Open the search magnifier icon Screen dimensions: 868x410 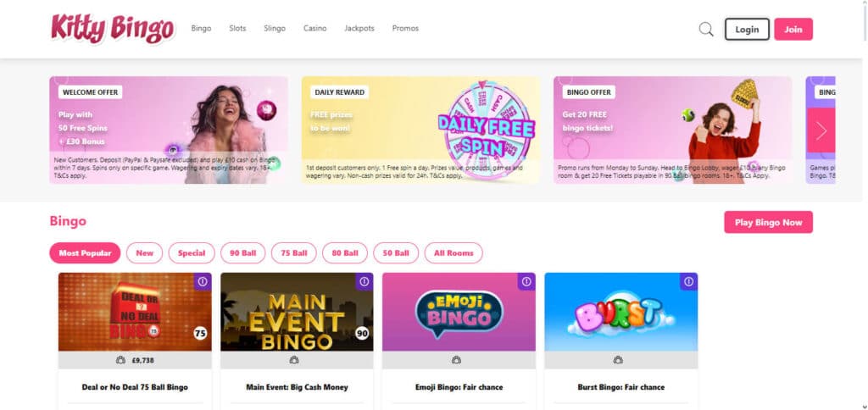[706, 30]
